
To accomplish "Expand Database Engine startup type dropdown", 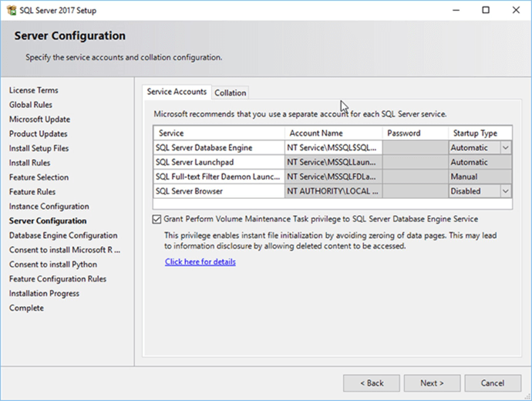I will click(505, 148).
